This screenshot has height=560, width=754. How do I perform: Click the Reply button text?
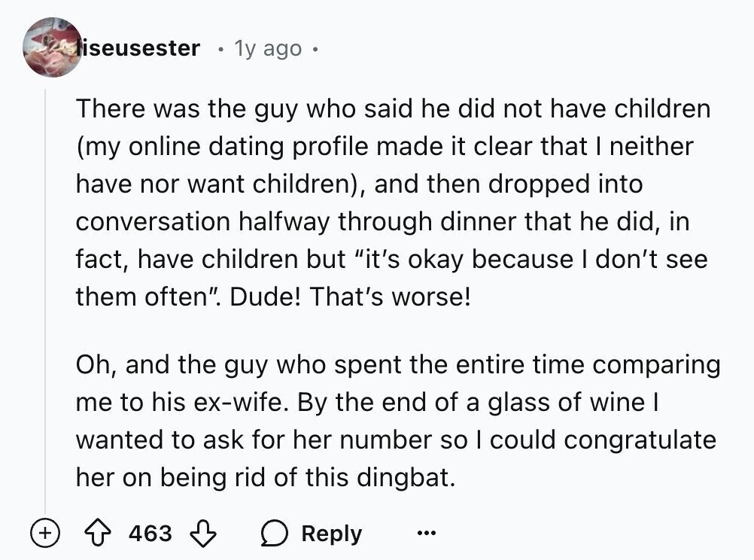(x=331, y=534)
